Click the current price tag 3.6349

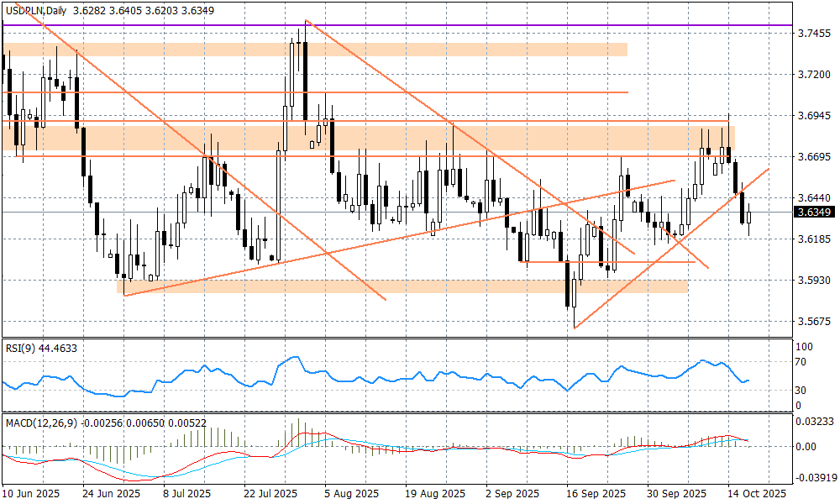(813, 213)
